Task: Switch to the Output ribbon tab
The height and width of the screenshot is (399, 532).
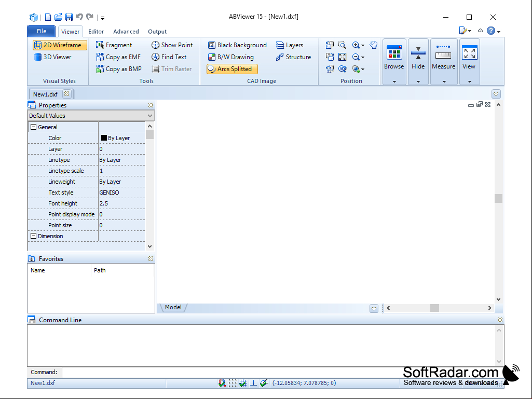Action: tap(157, 32)
